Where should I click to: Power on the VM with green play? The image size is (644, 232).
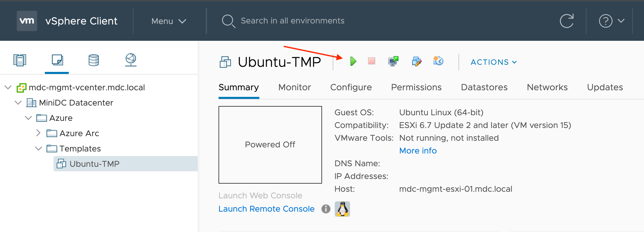(x=353, y=61)
